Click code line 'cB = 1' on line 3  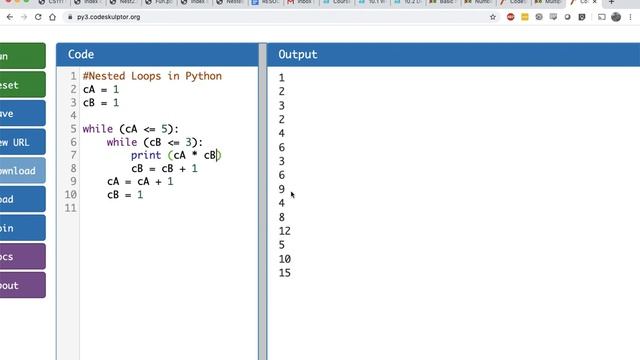pyautogui.click(x=101, y=103)
